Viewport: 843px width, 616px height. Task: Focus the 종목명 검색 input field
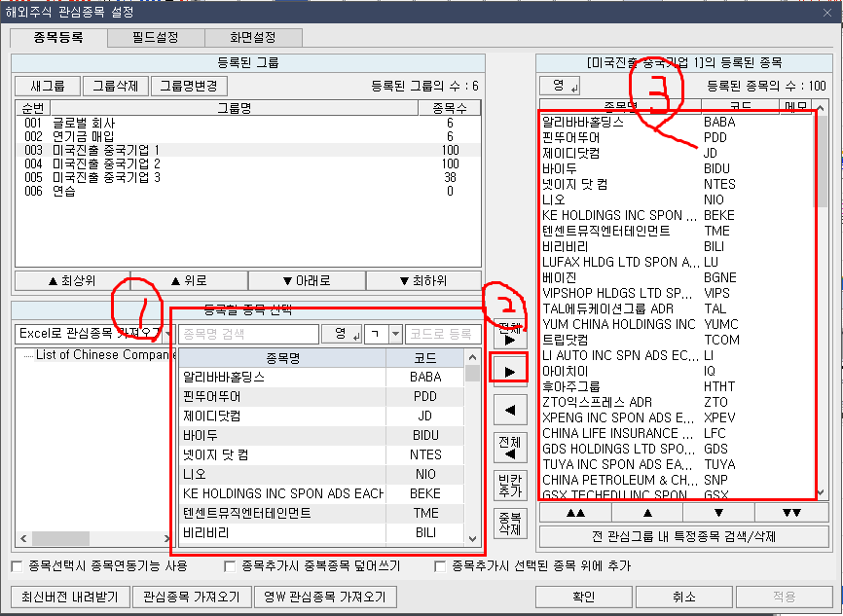coord(248,334)
